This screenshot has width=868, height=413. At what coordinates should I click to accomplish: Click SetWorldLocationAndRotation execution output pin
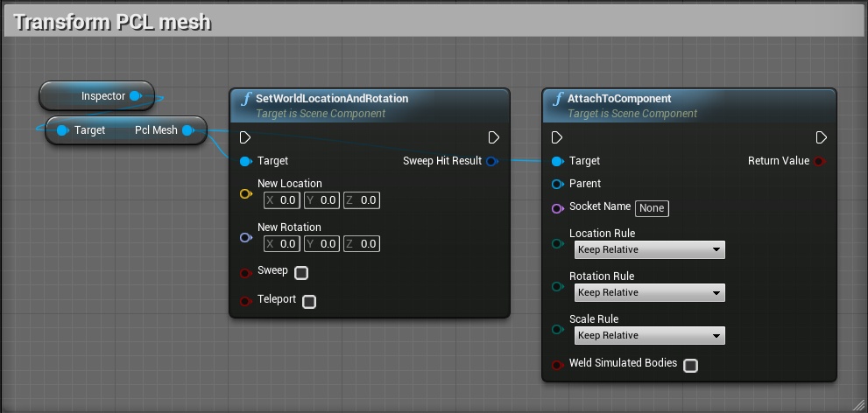pyautogui.click(x=494, y=137)
